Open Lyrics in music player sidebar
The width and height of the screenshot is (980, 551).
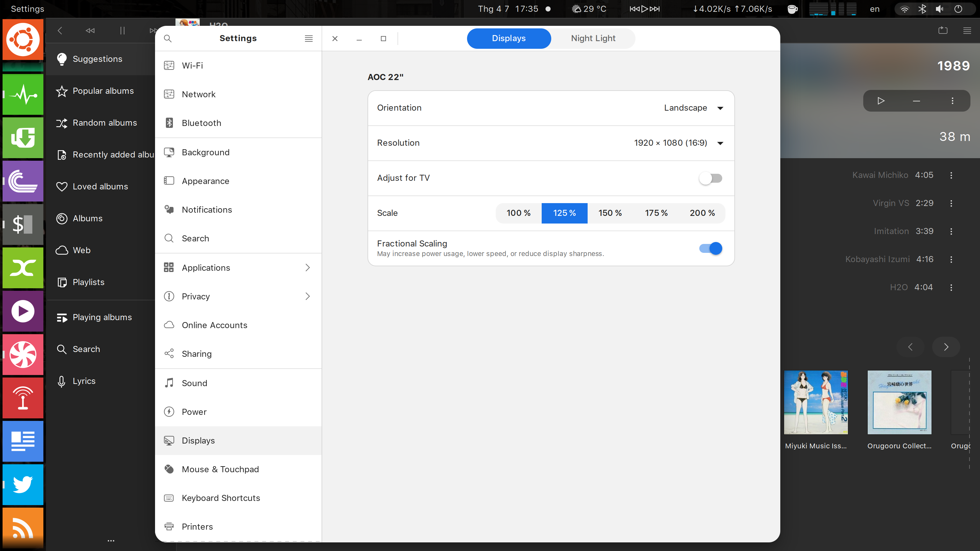click(x=100, y=381)
